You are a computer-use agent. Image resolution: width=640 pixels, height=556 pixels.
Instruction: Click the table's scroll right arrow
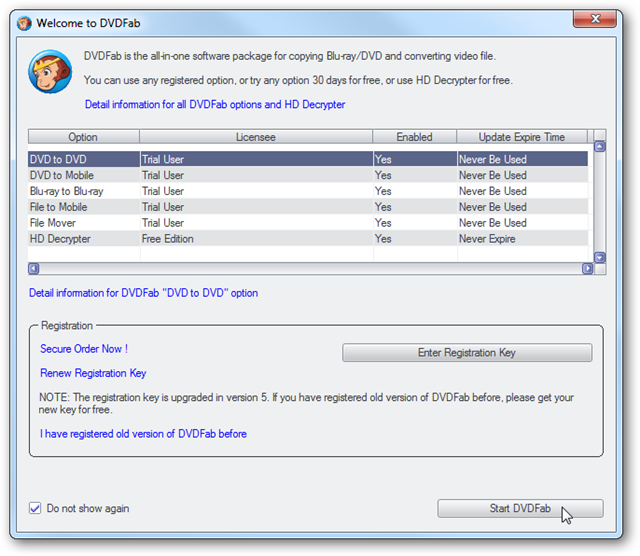(587, 269)
